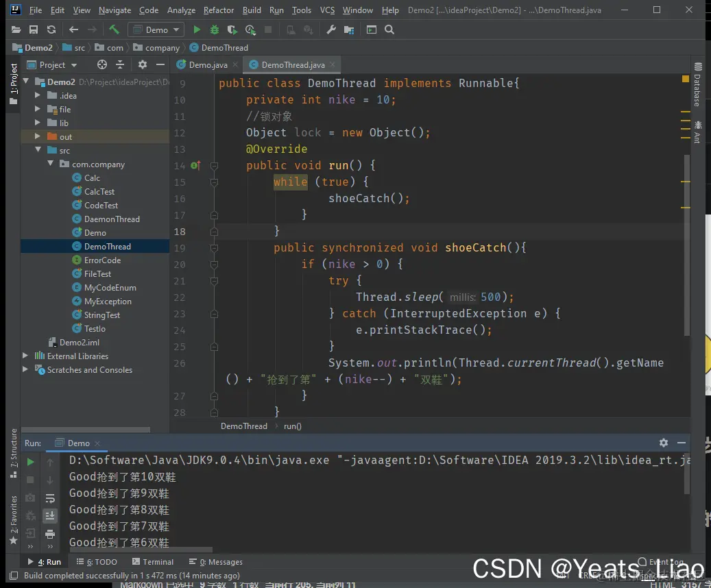Toggle tool window bars at the bottom-left corner
Image resolution: width=711 pixels, height=588 pixels.
tap(14, 576)
